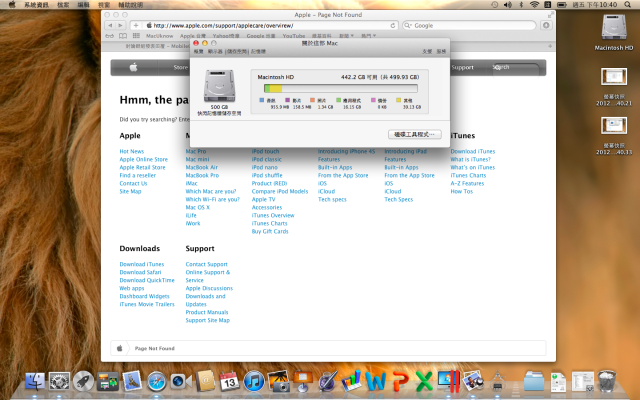
Task: Click the Google search field in Safari
Action: [469, 25]
